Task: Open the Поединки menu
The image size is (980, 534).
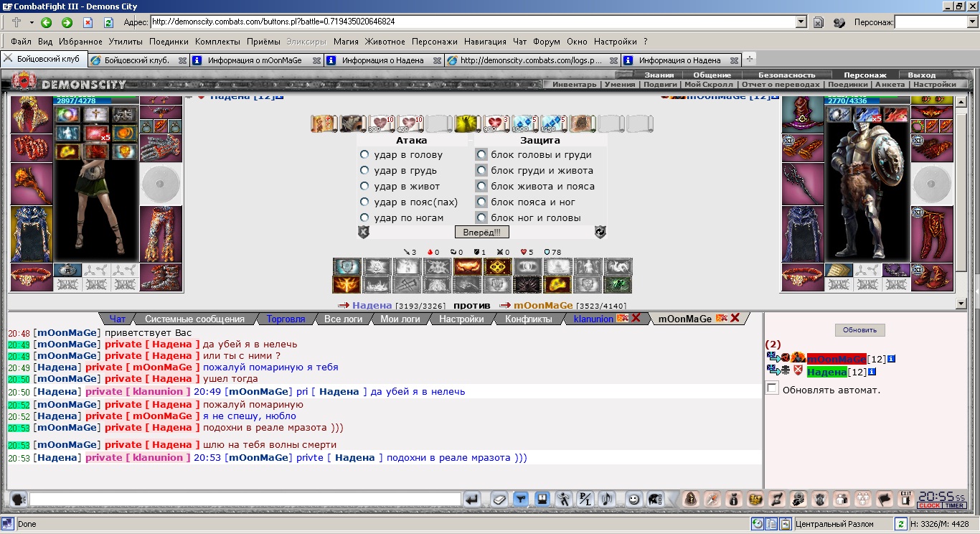Action: pyautogui.click(x=169, y=42)
